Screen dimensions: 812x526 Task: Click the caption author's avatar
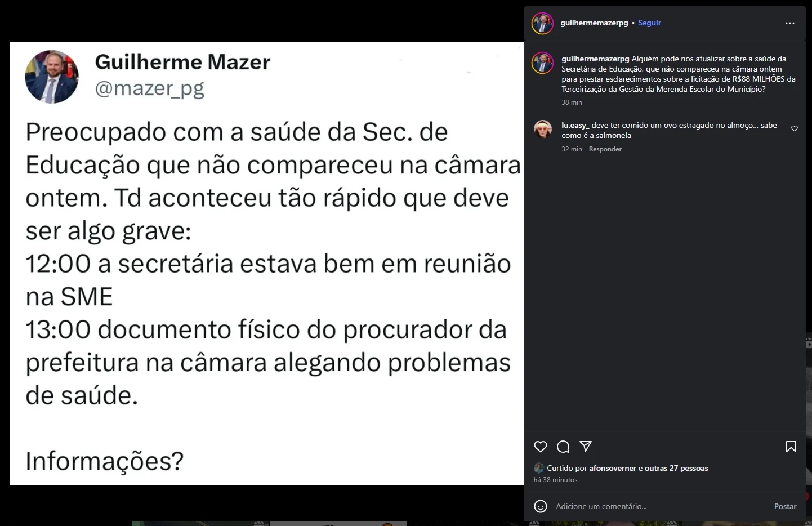(x=543, y=63)
